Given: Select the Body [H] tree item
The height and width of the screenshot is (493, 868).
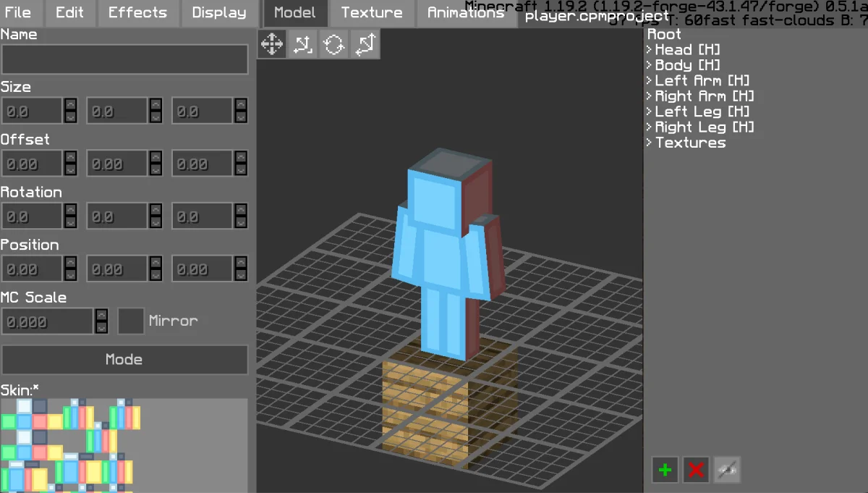Looking at the screenshot, I should coord(687,65).
